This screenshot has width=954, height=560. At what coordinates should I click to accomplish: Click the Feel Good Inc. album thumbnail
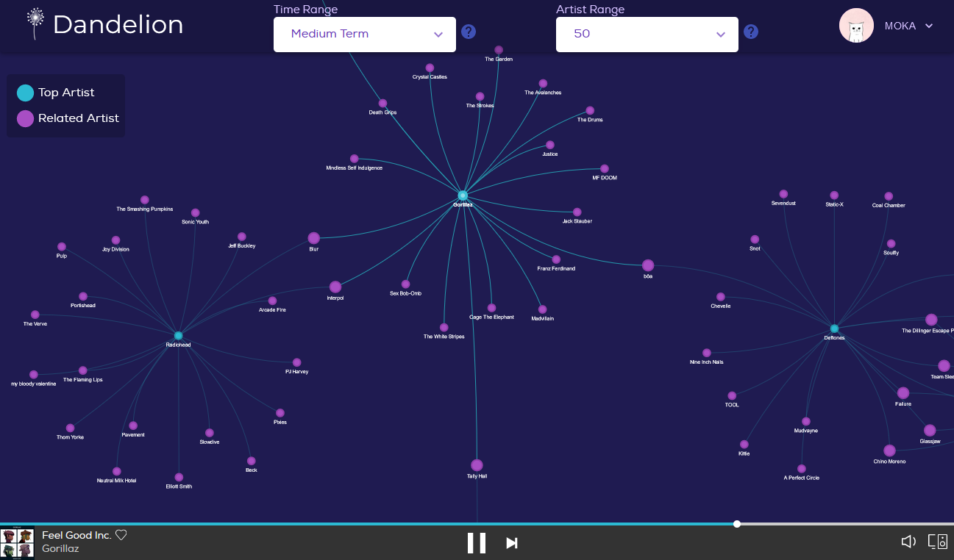(17, 543)
